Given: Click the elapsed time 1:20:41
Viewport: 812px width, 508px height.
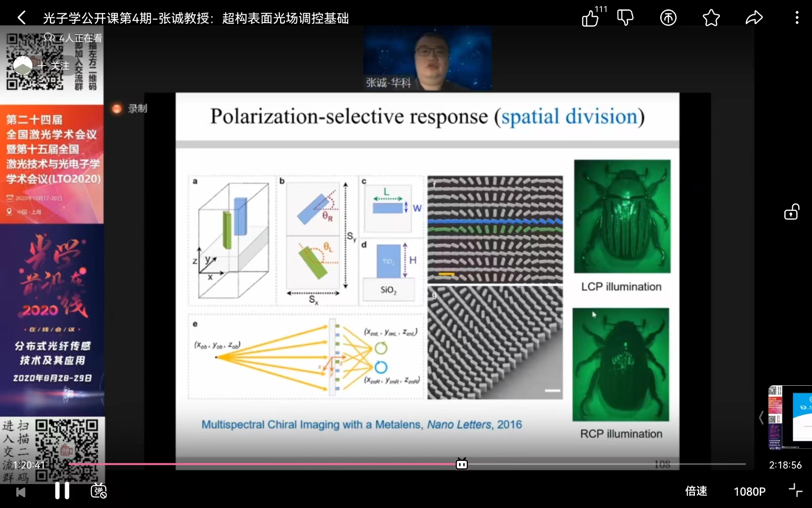Looking at the screenshot, I should (x=29, y=465).
